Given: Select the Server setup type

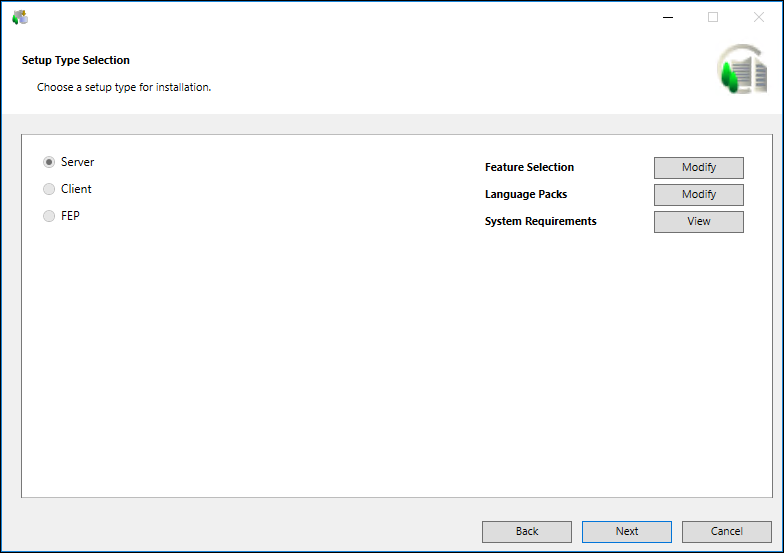Looking at the screenshot, I should click(49, 162).
